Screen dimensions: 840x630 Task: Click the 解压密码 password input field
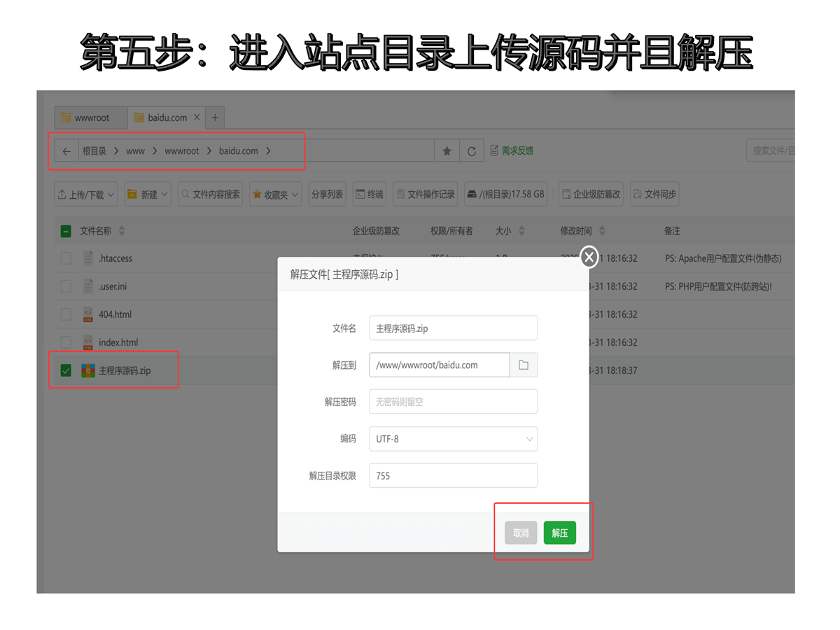coord(453,402)
